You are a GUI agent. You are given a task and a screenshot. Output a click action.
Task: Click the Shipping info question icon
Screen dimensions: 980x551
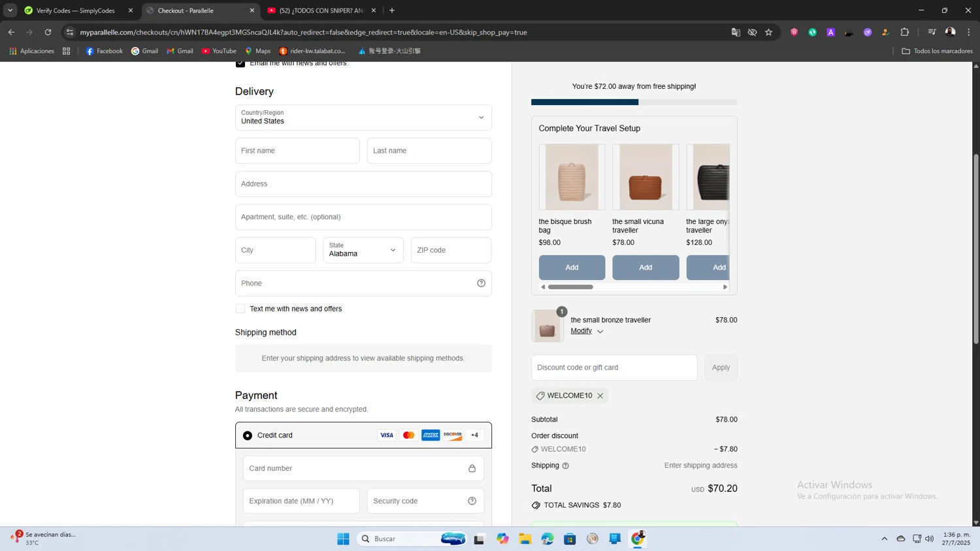pyautogui.click(x=566, y=466)
